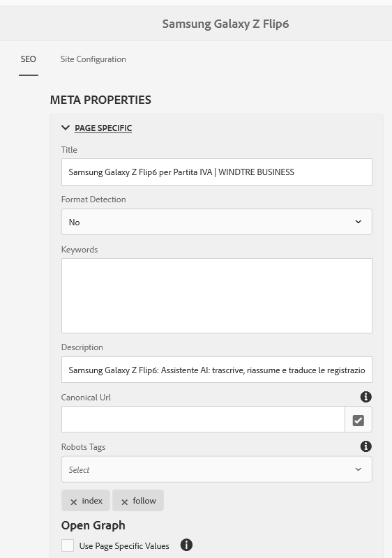
Task: Click into the Canonical Url field
Action: [x=203, y=419]
